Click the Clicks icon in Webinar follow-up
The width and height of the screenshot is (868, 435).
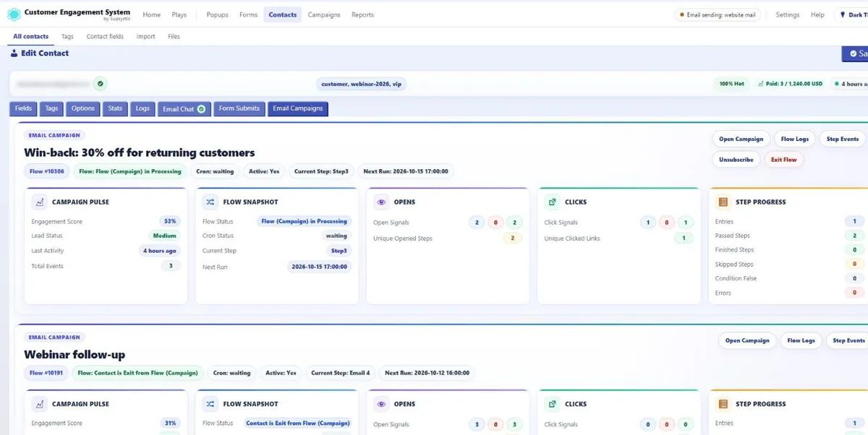click(553, 404)
